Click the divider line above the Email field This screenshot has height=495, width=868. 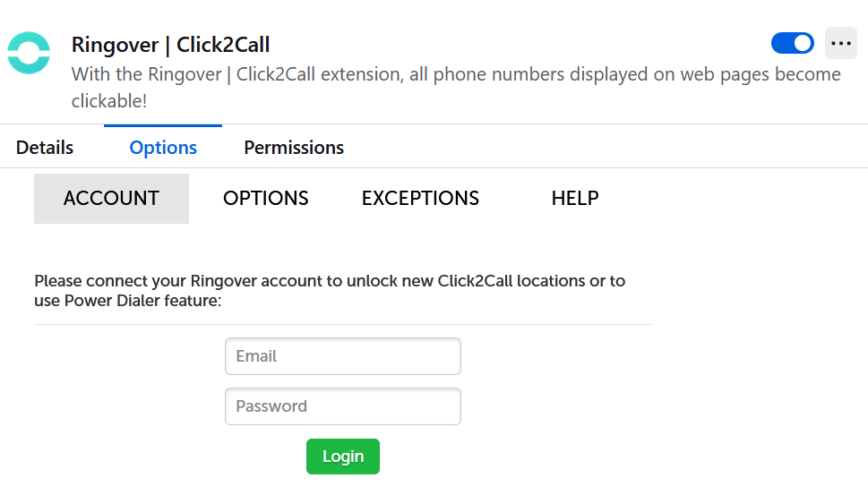point(343,325)
